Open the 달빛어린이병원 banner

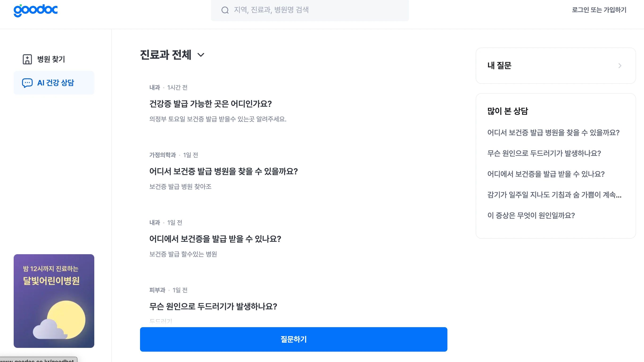click(x=54, y=301)
